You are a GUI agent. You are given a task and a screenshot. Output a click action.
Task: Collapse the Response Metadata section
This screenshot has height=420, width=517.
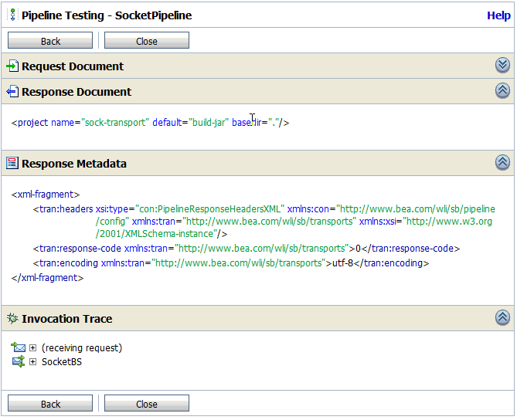tap(502, 163)
